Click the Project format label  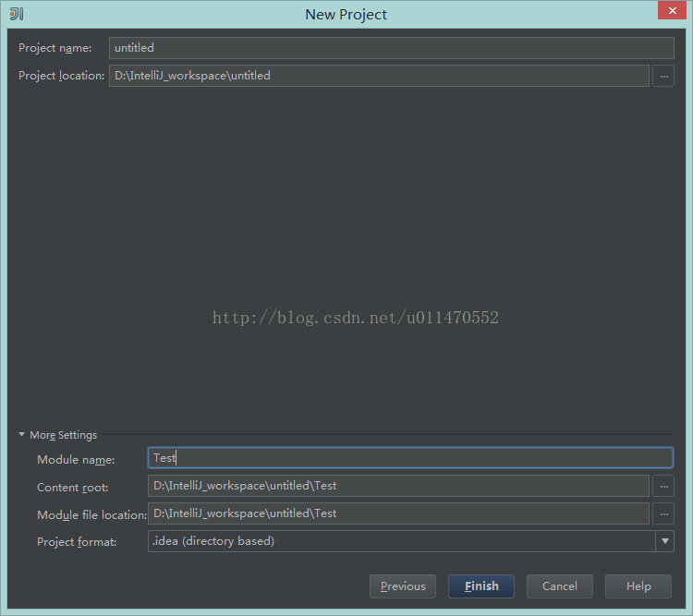[x=77, y=542]
